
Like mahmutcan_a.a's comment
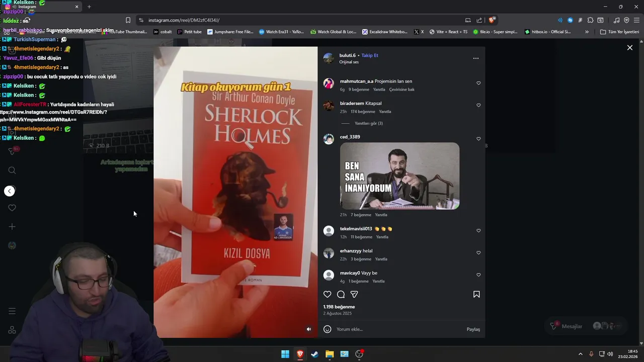coord(478,83)
